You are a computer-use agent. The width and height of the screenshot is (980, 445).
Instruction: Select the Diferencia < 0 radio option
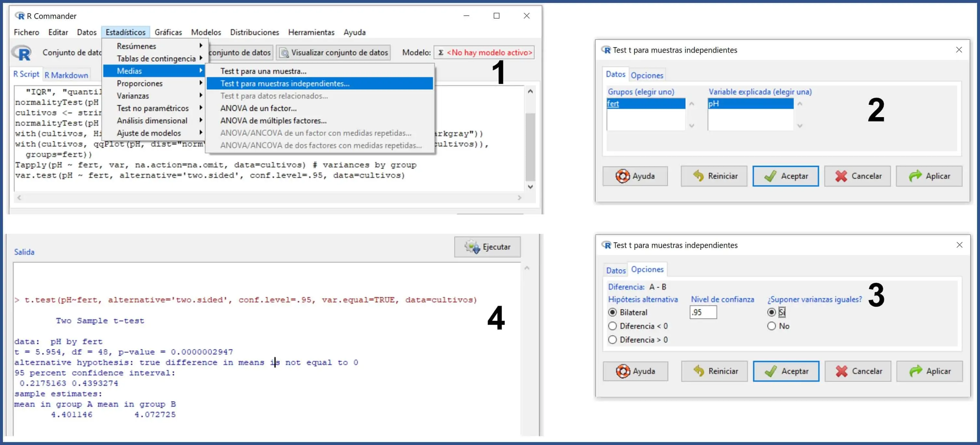(x=612, y=326)
